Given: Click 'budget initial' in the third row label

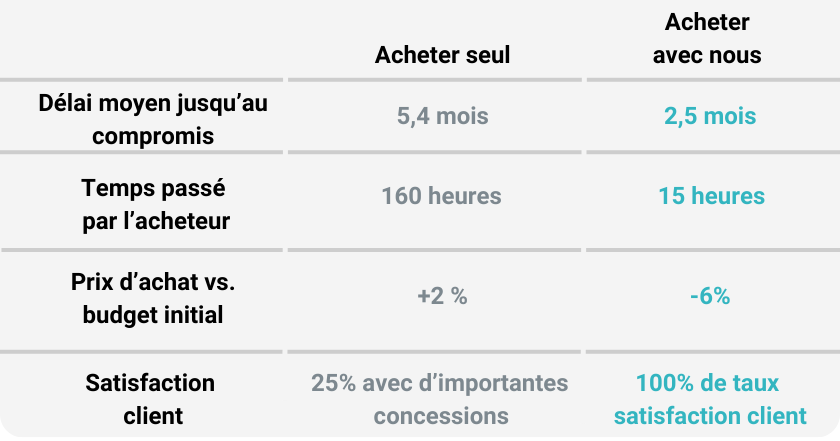Looking at the screenshot, I should [x=153, y=315].
